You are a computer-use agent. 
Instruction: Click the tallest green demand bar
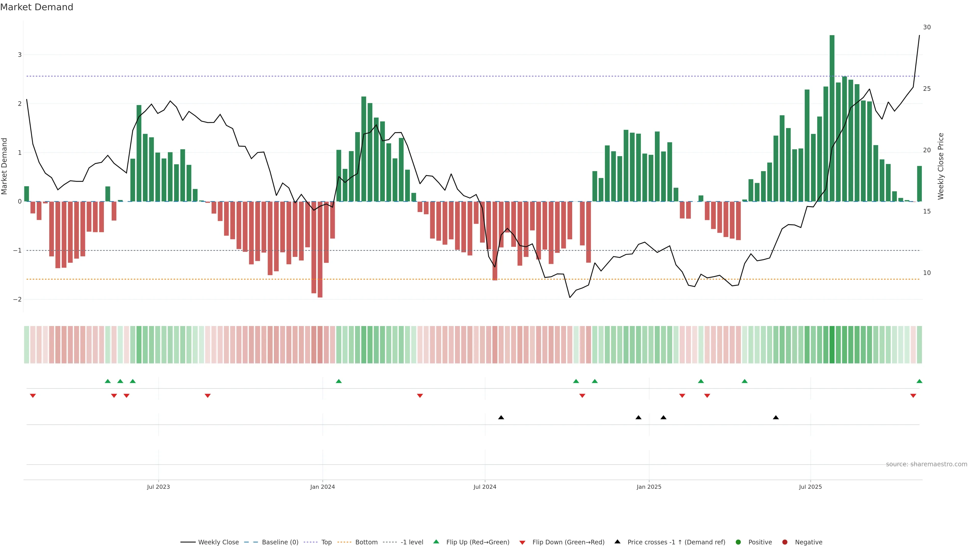pos(832,118)
